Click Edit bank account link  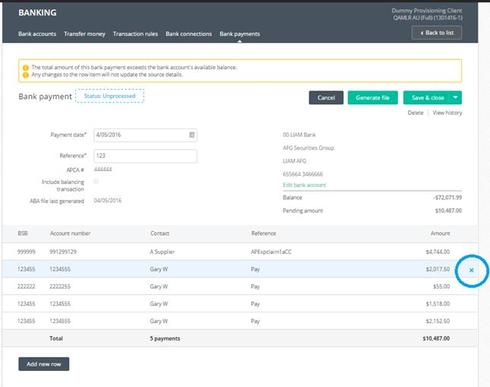[x=304, y=185]
